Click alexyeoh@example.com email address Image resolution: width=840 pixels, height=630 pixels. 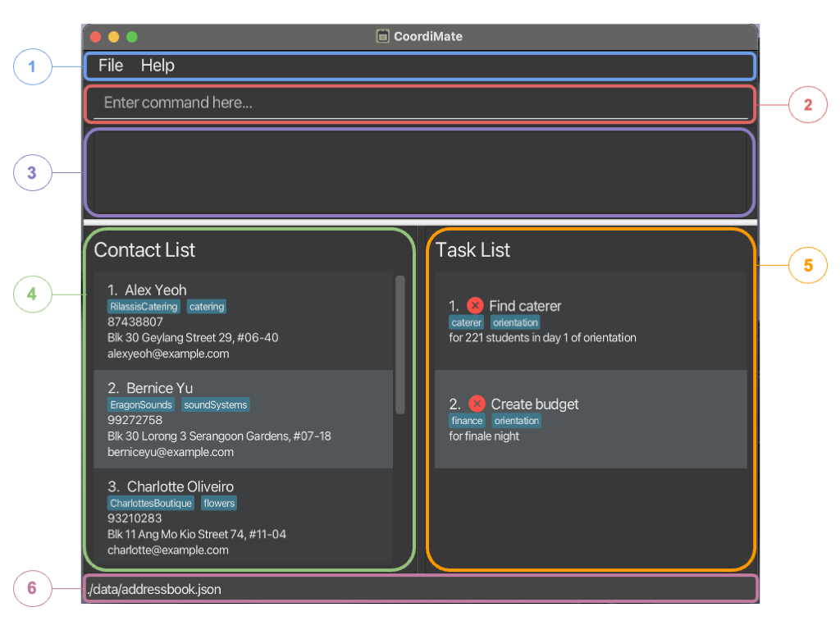coord(168,354)
